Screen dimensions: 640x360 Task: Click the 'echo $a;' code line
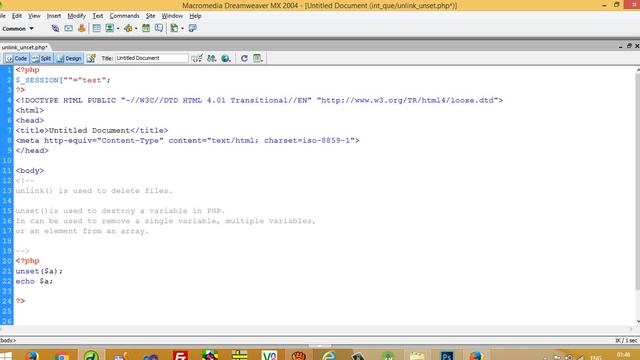point(34,281)
